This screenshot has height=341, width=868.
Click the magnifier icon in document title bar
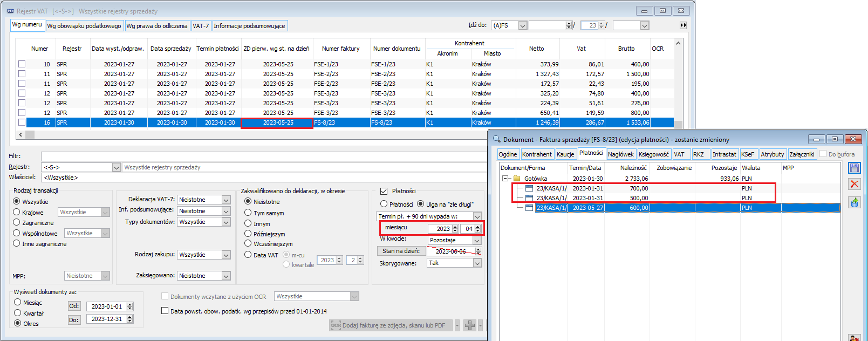pyautogui.click(x=496, y=139)
